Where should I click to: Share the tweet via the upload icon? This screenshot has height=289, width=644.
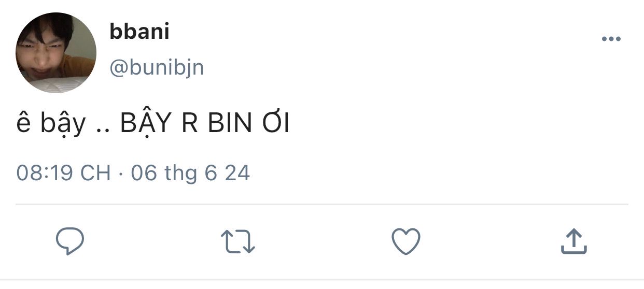(x=573, y=242)
